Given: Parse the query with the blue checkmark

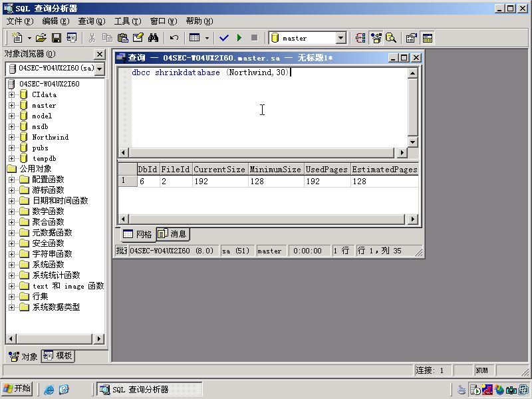Looking at the screenshot, I should [x=224, y=38].
